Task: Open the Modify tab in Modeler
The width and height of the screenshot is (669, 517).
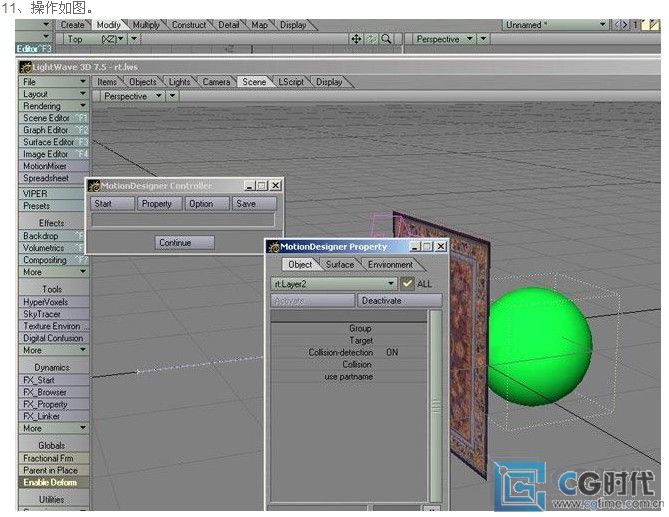Action: [108, 25]
